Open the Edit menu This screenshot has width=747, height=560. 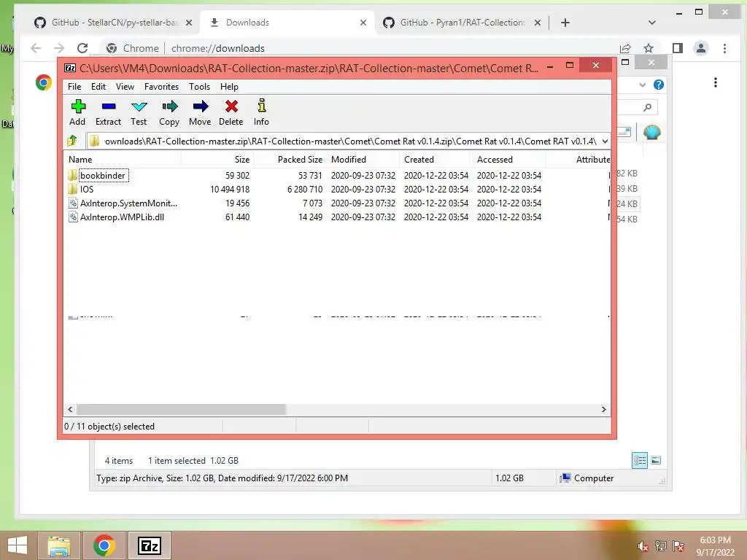(x=98, y=87)
